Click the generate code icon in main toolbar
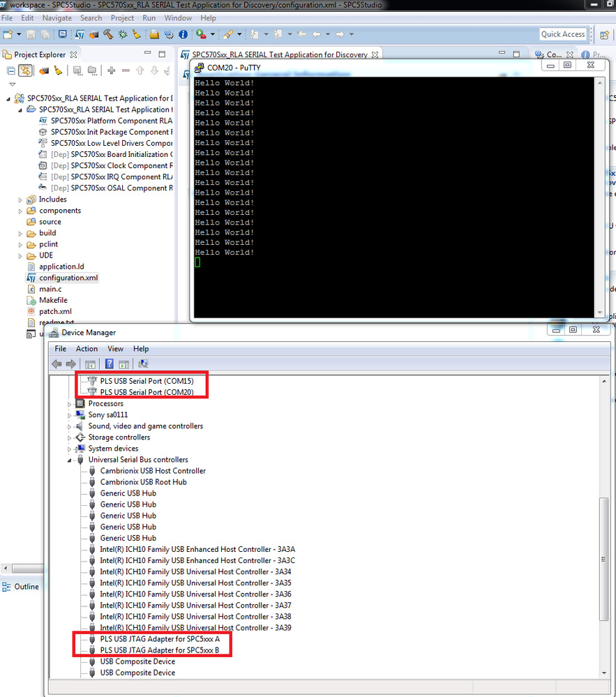Image resolution: width=616 pixels, height=697 pixels. [93, 34]
